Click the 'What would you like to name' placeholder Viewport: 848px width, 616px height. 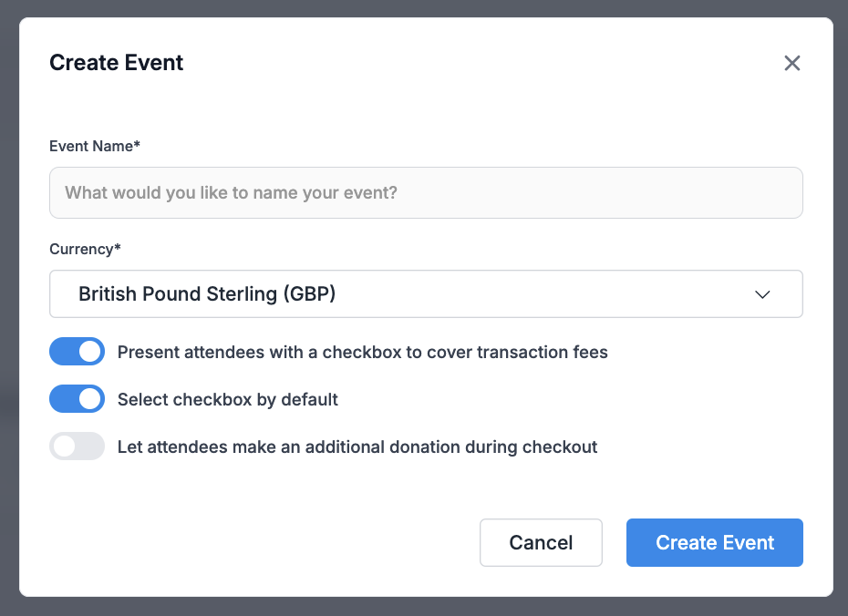231,193
